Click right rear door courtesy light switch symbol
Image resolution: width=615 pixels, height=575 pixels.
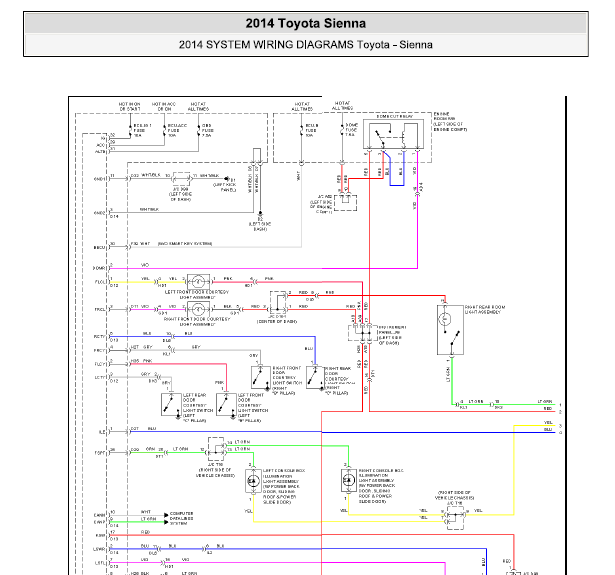315,377
